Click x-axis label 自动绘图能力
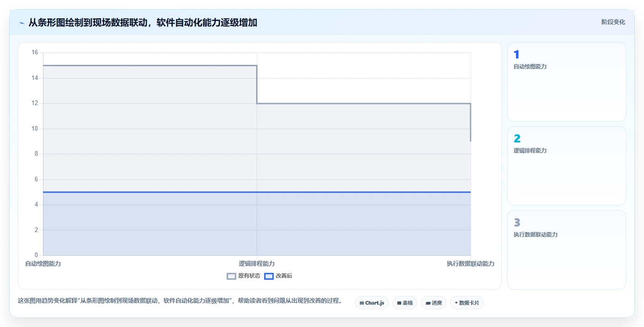The width and height of the screenshot is (644, 327). coord(43,264)
